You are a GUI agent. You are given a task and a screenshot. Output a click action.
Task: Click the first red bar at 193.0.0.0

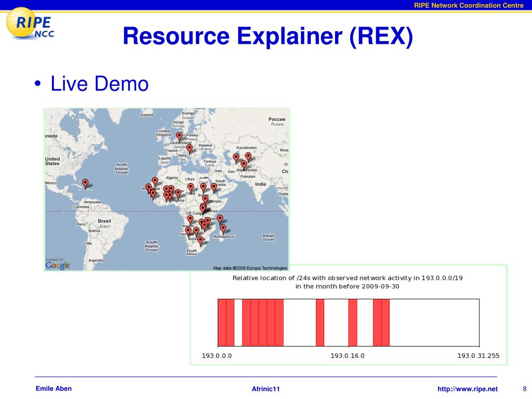(222, 323)
